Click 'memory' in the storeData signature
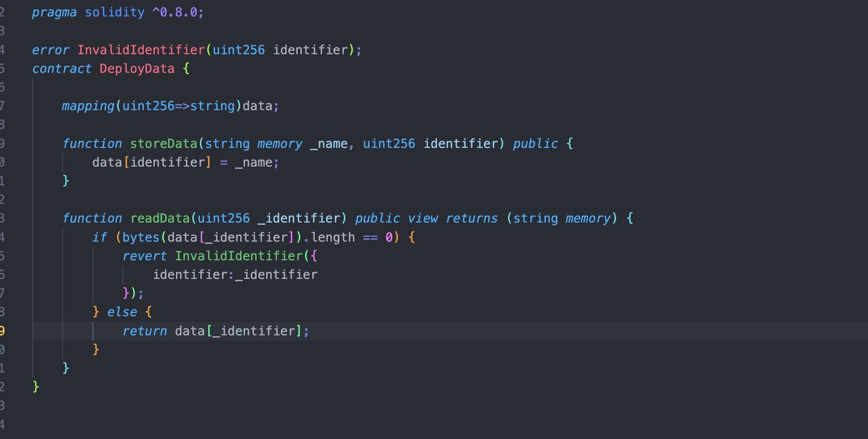Viewport: 868px width, 439px height. tap(280, 144)
